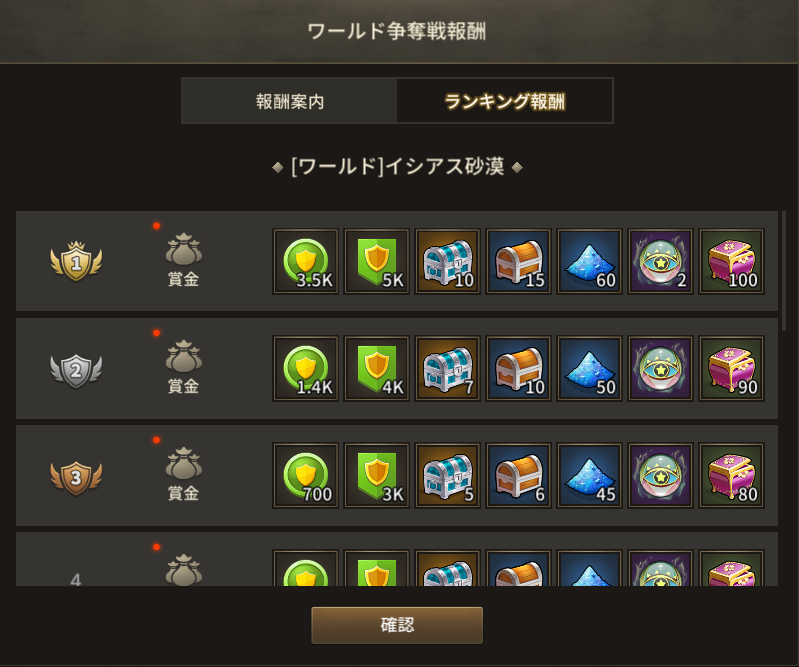Select the ランキング報酬 tab
This screenshot has width=799, height=667.
tap(504, 101)
